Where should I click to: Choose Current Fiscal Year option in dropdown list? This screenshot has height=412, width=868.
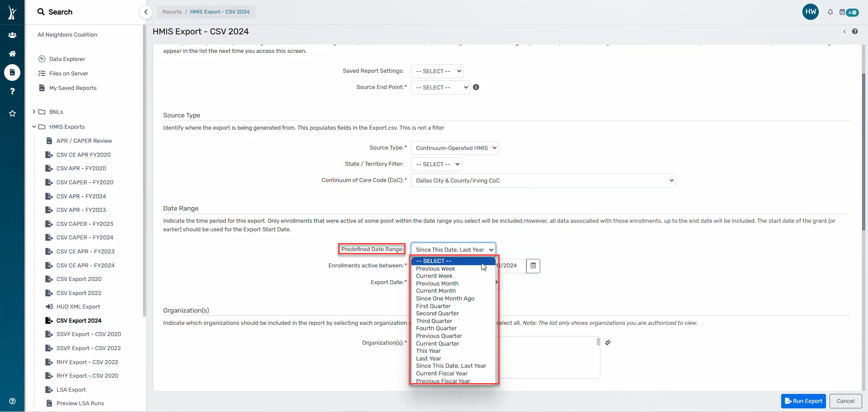coord(441,374)
